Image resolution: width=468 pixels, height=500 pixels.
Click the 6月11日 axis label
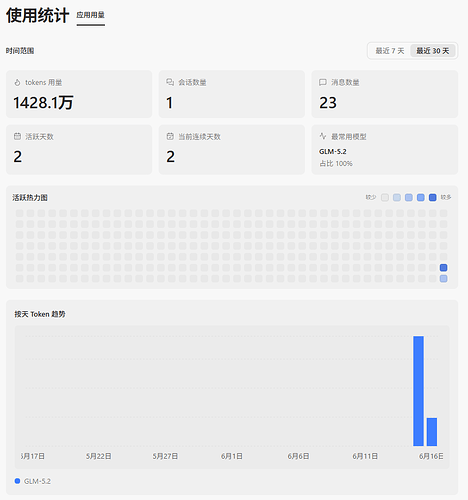(x=365, y=456)
